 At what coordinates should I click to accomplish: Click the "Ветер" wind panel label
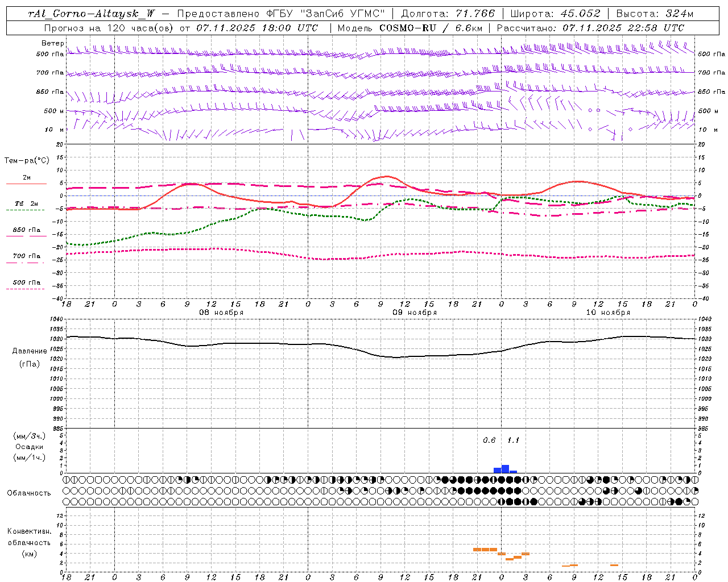[53, 43]
